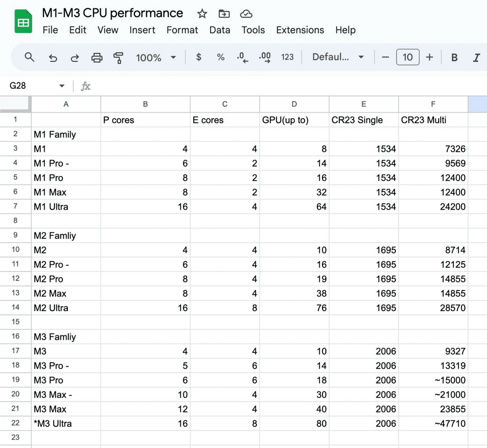Screen dimensions: 487x448
Task: Open more number formats 123
Action: 287,57
